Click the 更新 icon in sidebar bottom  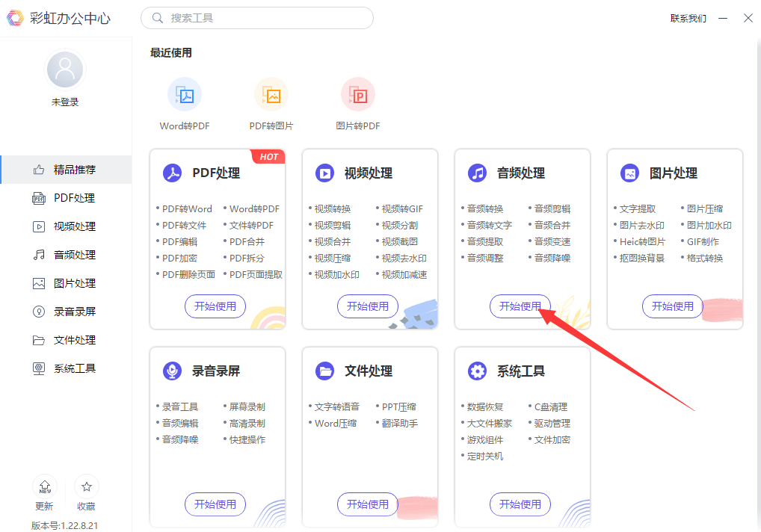[45, 487]
